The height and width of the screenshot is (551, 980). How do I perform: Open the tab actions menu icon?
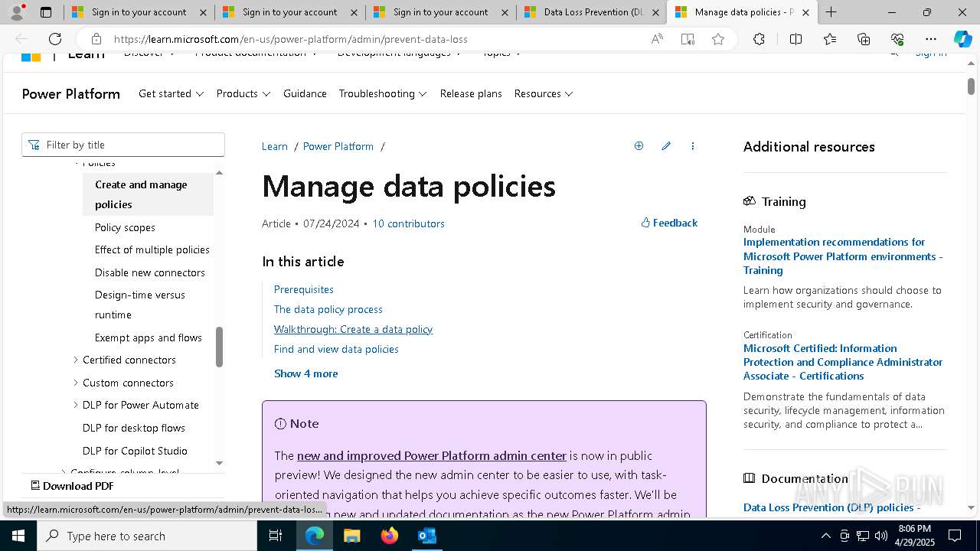pyautogui.click(x=46, y=12)
